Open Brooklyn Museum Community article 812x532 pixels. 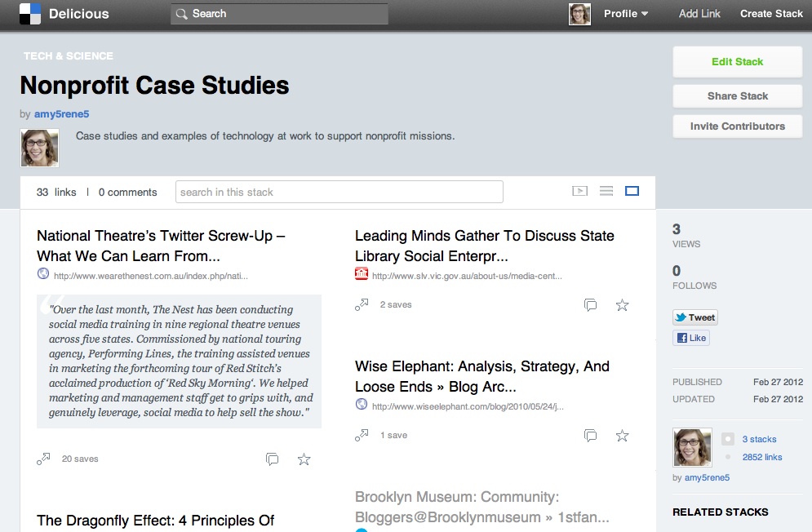(x=482, y=507)
